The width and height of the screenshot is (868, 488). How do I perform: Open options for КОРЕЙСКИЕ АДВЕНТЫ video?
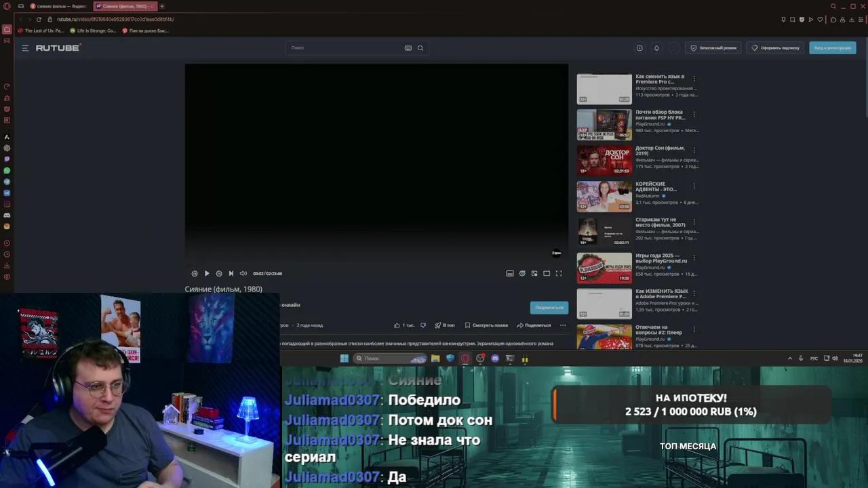[694, 186]
